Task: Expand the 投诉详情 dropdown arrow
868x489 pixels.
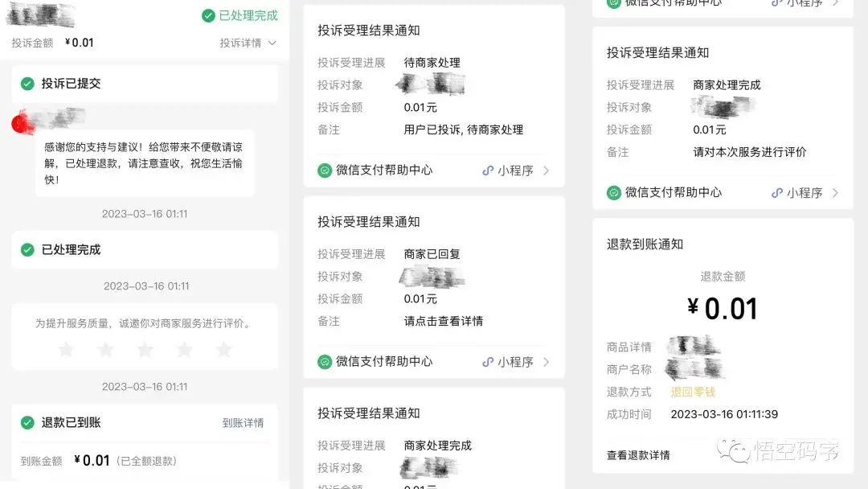Action: tap(273, 43)
